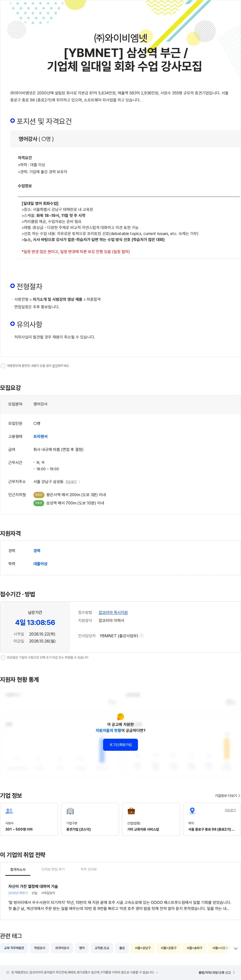This screenshot has height=980, width=241.
Task: Click the 로그인/회원가입 button
Action: coord(120,744)
